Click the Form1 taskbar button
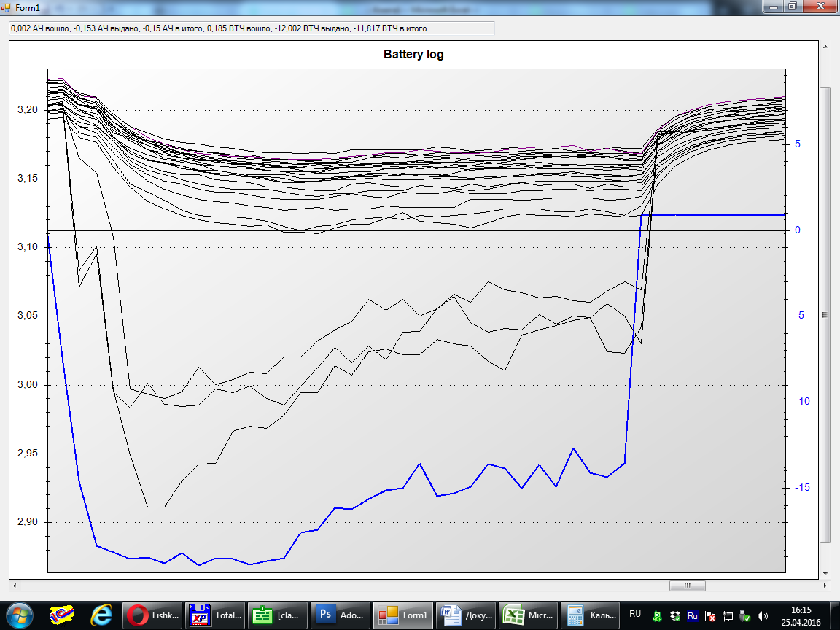Viewport: 840px width, 630px height. coord(403,615)
